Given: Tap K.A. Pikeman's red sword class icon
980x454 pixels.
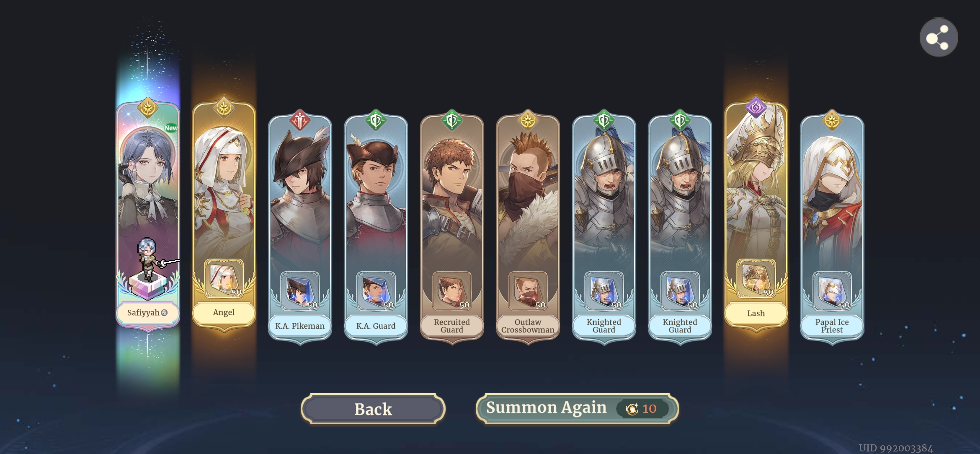Looking at the screenshot, I should pyautogui.click(x=300, y=120).
